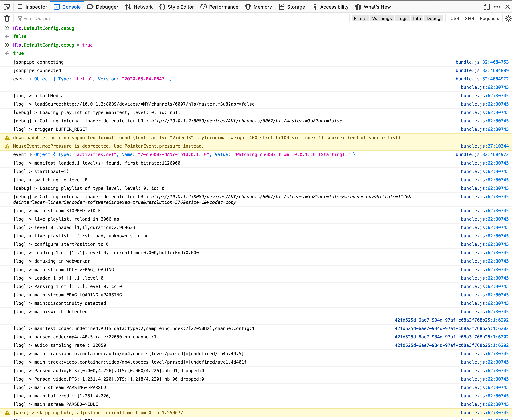
Task: Open the Inspector panel
Action: (x=32, y=7)
